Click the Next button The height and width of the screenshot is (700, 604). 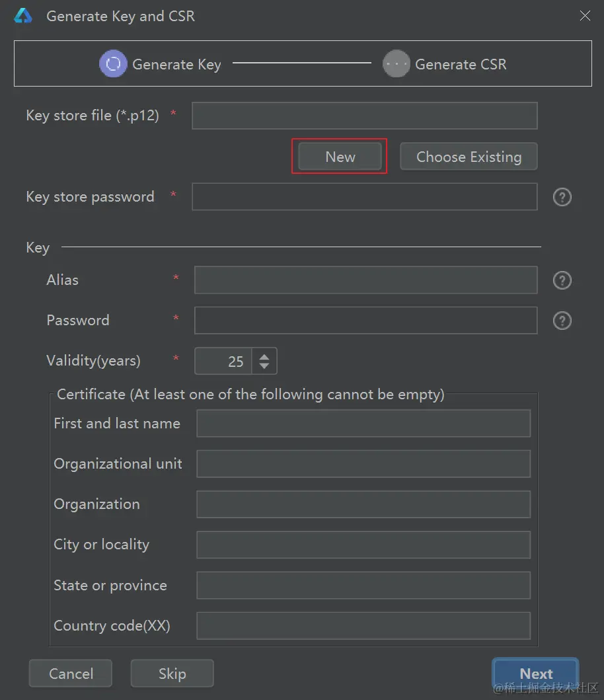pyautogui.click(x=536, y=673)
